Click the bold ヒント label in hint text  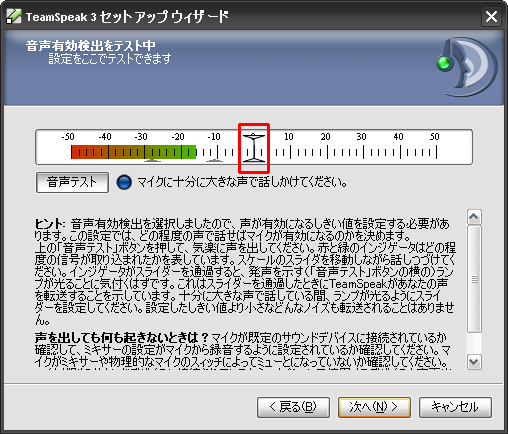pos(49,224)
